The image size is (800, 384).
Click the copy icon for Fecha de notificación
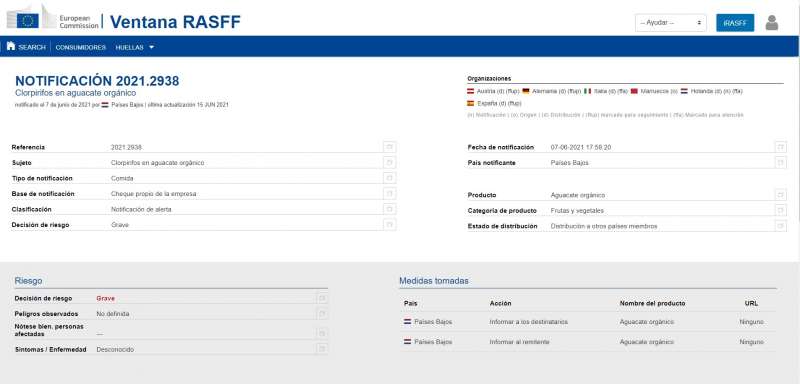coord(780,147)
